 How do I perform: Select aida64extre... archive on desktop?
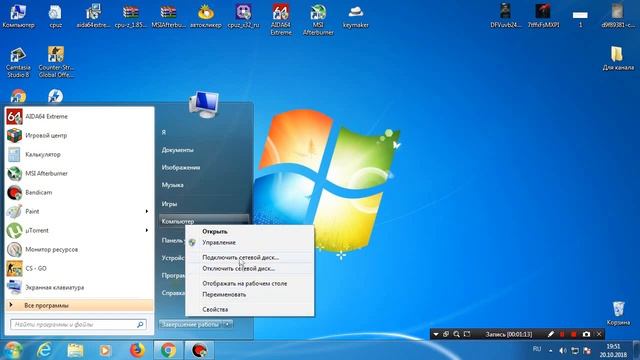[93, 16]
